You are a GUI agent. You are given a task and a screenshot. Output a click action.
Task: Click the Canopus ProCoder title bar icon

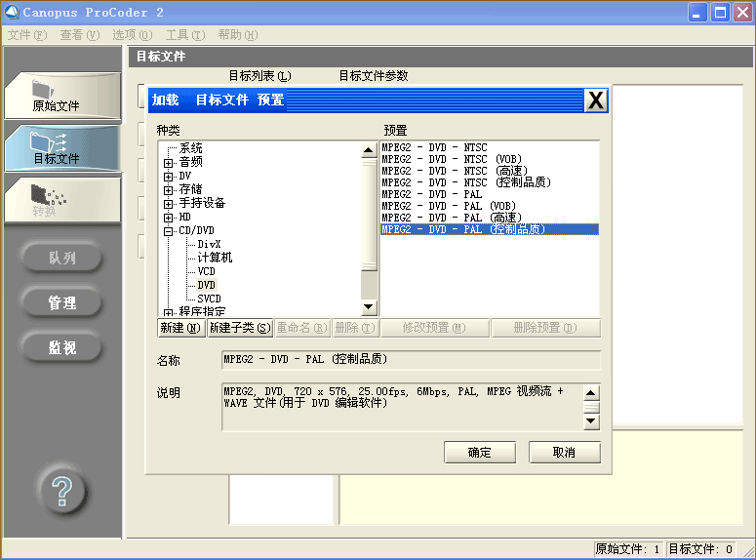tap(12, 12)
